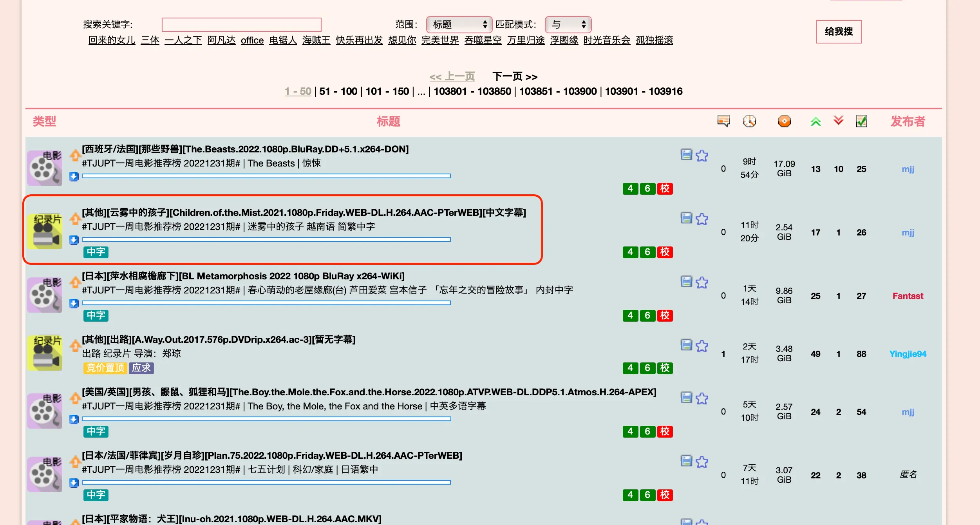The height and width of the screenshot is (525, 980).
Task: Open the 范围 标题 dropdown
Action: 459,24
